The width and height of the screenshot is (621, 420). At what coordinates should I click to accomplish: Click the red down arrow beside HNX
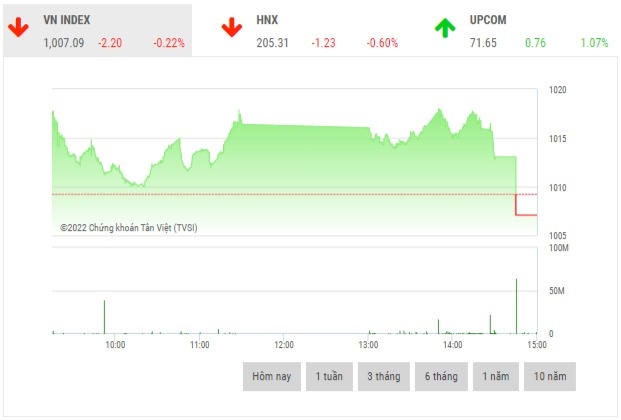click(232, 27)
